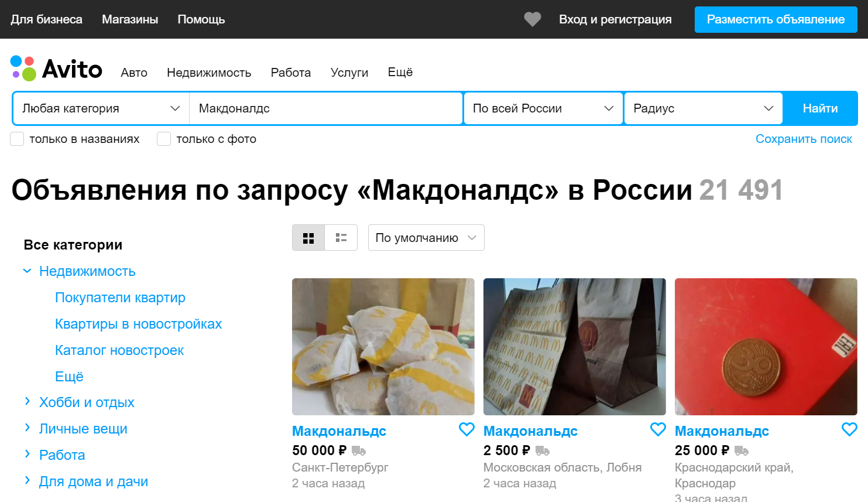Open the 'Недвижимость' top menu item
This screenshot has height=502, width=868.
point(209,73)
